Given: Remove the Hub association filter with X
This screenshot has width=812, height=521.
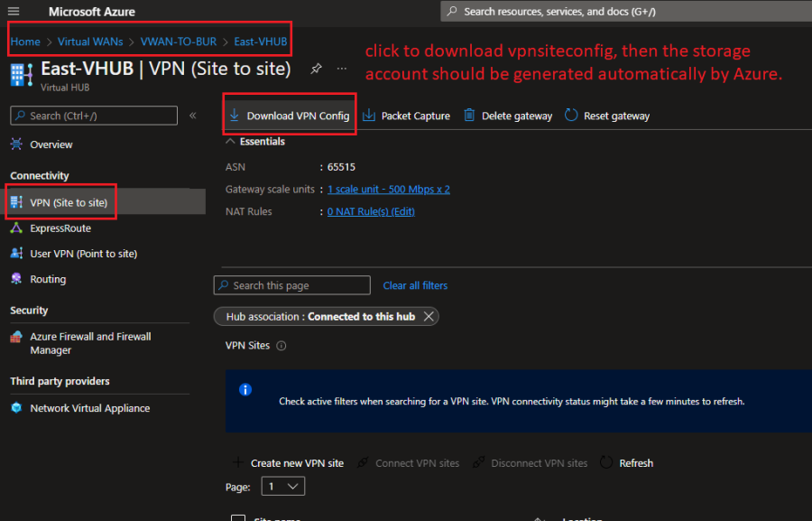Looking at the screenshot, I should tap(429, 316).
